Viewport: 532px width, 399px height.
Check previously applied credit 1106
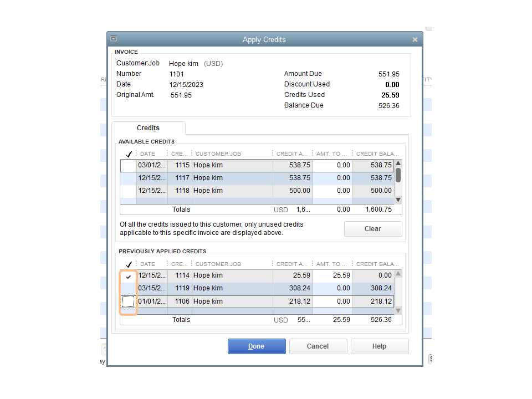tap(129, 301)
